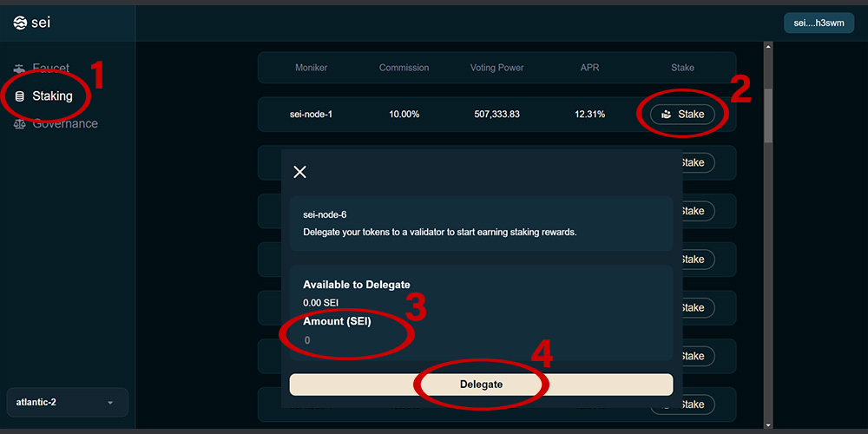Click the vertical scrollbar thumb
The width and height of the screenshot is (868, 434).
click(x=768, y=115)
